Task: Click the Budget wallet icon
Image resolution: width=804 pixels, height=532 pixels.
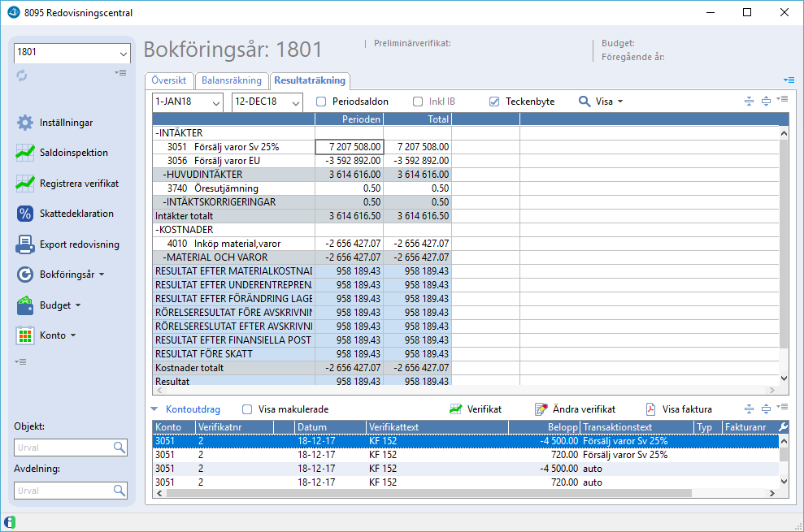Action: coord(25,305)
